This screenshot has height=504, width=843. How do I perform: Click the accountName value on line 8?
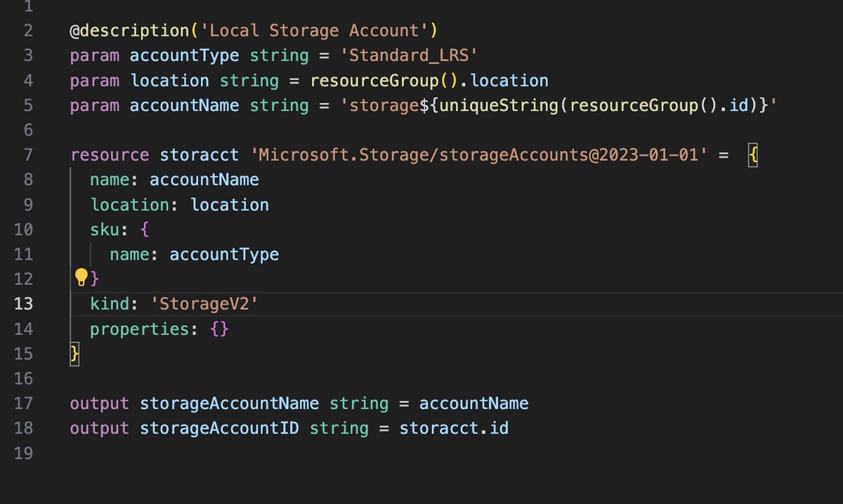[x=204, y=180]
